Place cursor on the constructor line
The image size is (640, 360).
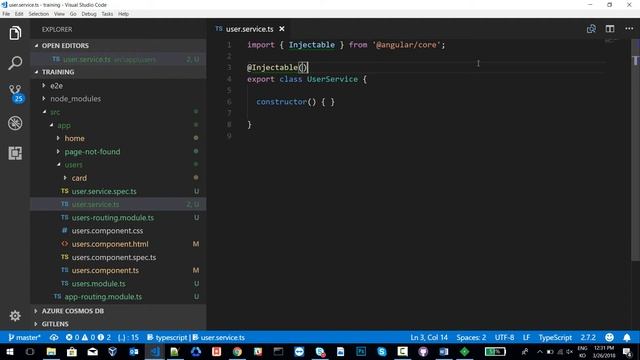click(296, 102)
